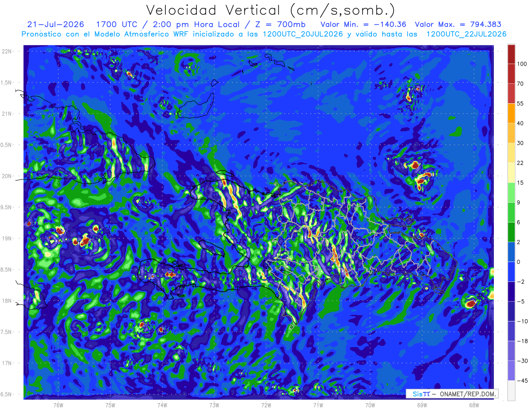Image resolution: width=532 pixels, height=411 pixels.
Task: Click the latitude label "17N"
Action: [7, 363]
